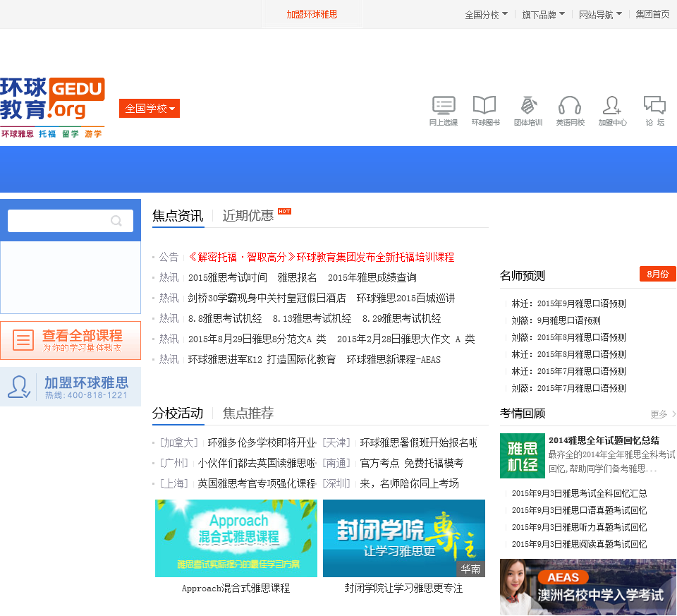Open the 论坛 forum chat icon
Image resolution: width=677 pixels, height=616 pixels.
pyautogui.click(x=654, y=111)
